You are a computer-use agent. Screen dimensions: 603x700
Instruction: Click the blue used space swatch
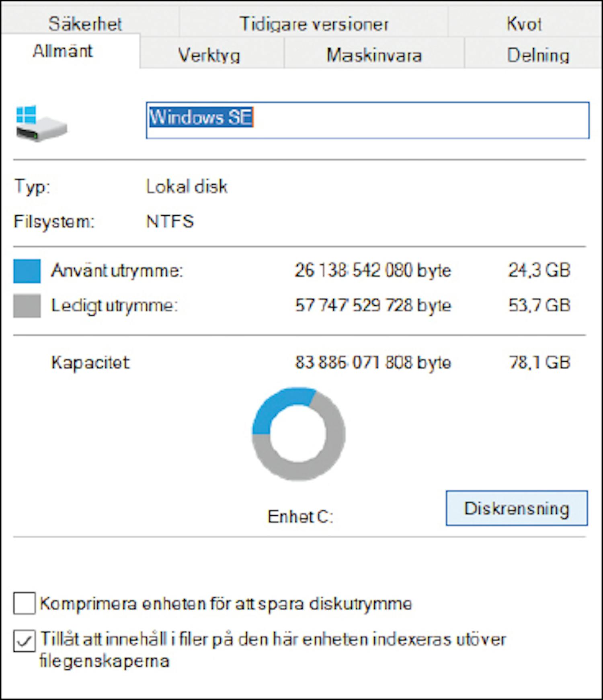27,271
